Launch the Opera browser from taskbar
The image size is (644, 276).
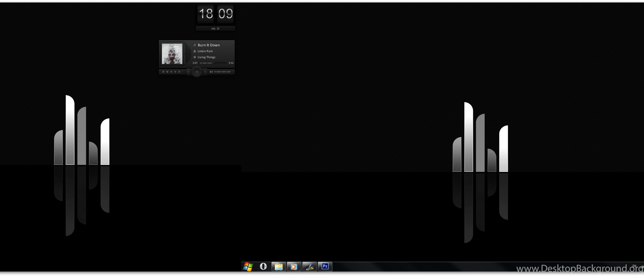[263, 267]
